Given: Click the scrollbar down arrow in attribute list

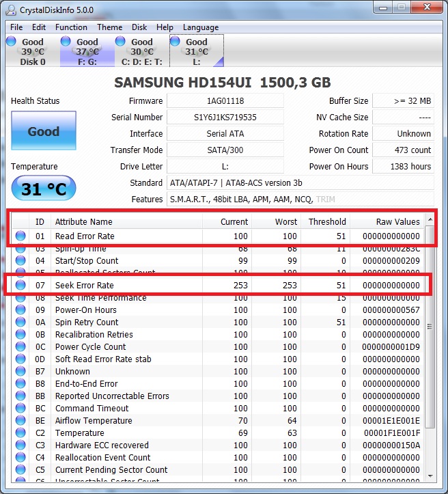Looking at the screenshot, I should point(430,476).
